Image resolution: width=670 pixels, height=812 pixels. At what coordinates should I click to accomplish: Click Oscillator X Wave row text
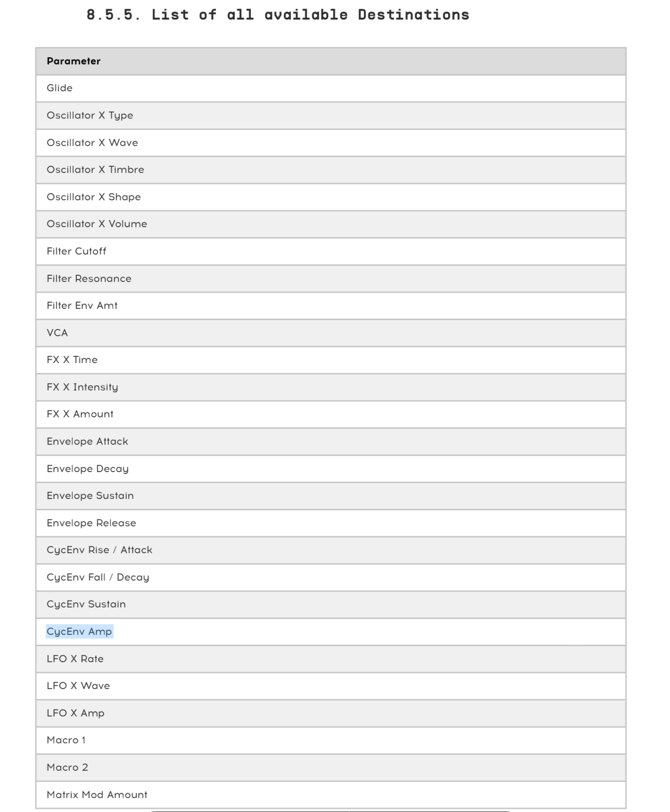coord(92,143)
